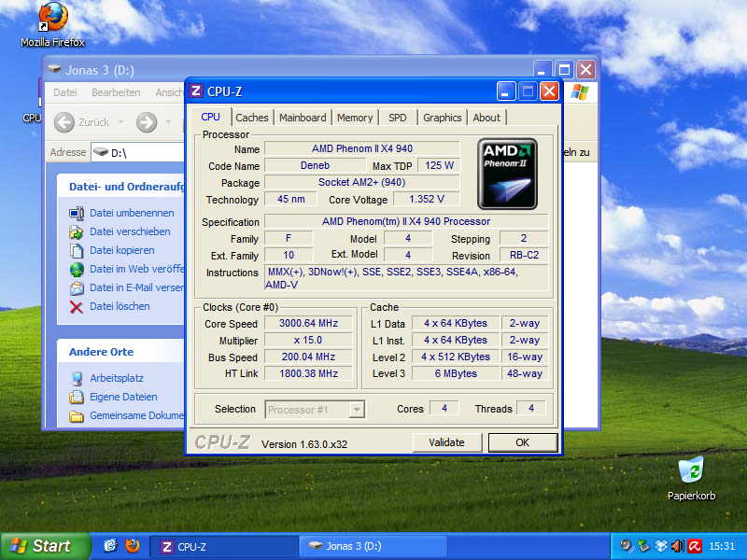Click Datei umbenennen icon
Image resolution: width=747 pixels, height=560 pixels.
click(x=77, y=213)
